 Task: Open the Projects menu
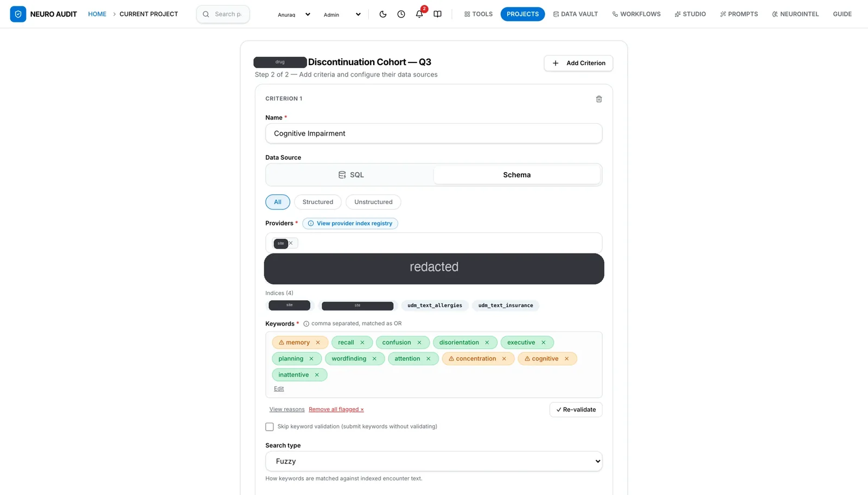click(x=522, y=14)
